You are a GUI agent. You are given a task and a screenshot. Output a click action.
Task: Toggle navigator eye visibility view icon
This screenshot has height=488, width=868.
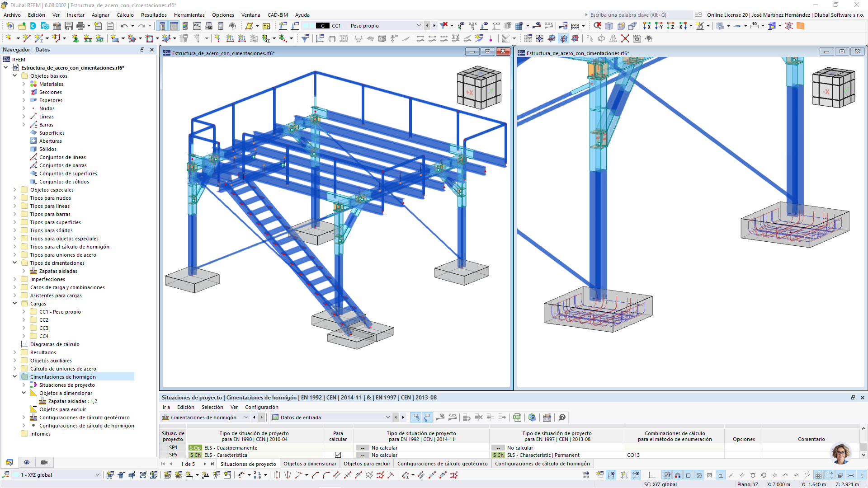pos(27,462)
